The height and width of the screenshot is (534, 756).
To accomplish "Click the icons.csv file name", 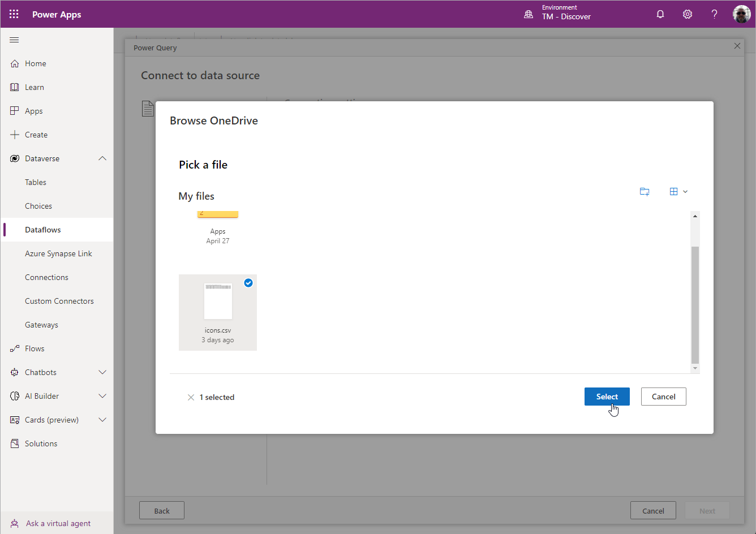I will (218, 330).
